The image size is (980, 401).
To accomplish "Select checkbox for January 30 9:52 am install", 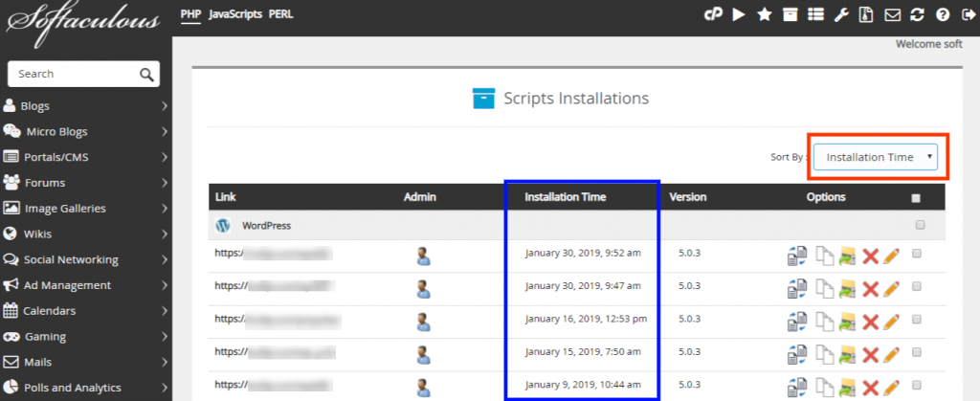I will pyautogui.click(x=916, y=253).
